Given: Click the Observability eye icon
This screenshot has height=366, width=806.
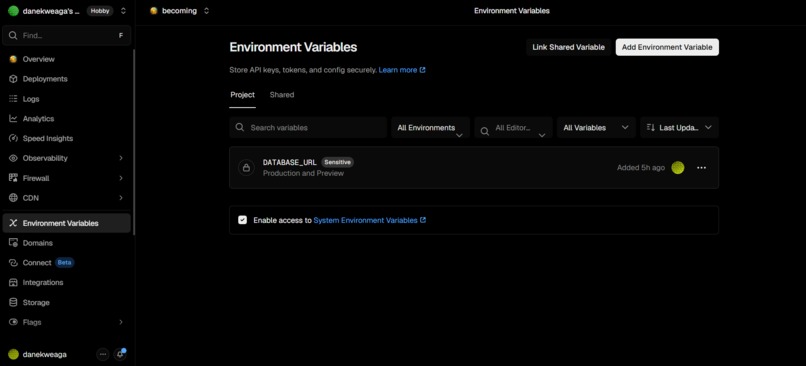Looking at the screenshot, I should (x=13, y=158).
